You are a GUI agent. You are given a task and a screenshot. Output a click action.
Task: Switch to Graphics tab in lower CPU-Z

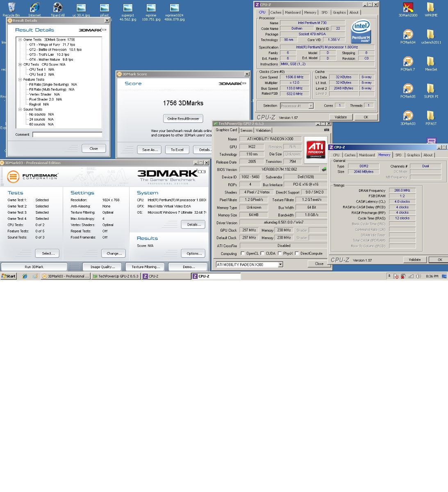tap(413, 155)
